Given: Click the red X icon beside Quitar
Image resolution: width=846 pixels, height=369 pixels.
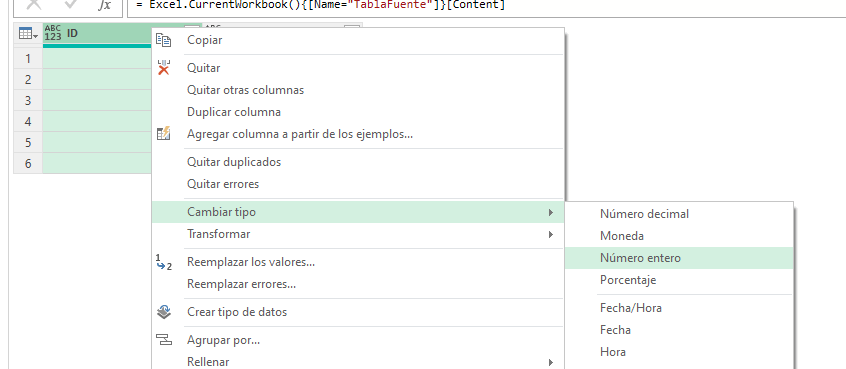Looking at the screenshot, I should [163, 67].
